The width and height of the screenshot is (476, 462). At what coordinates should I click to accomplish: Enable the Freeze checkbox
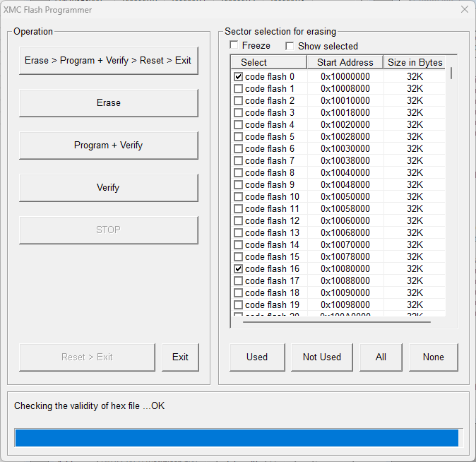click(x=234, y=46)
